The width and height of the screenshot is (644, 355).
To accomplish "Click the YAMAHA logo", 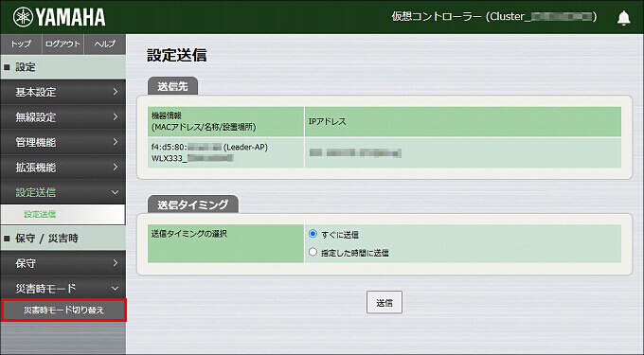I will point(59,17).
